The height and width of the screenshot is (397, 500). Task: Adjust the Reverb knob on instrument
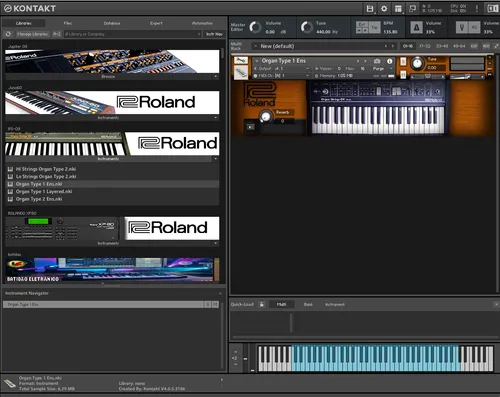[x=265, y=116]
